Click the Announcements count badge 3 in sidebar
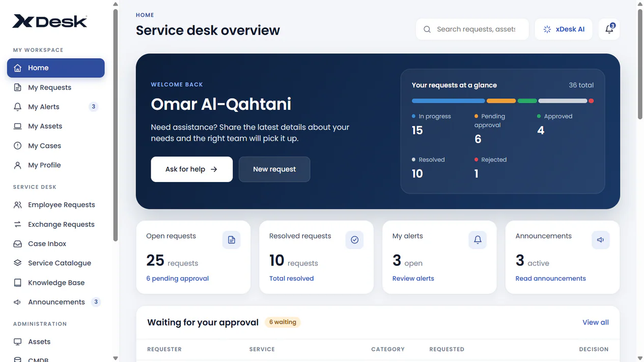The width and height of the screenshot is (644, 362). click(96, 302)
